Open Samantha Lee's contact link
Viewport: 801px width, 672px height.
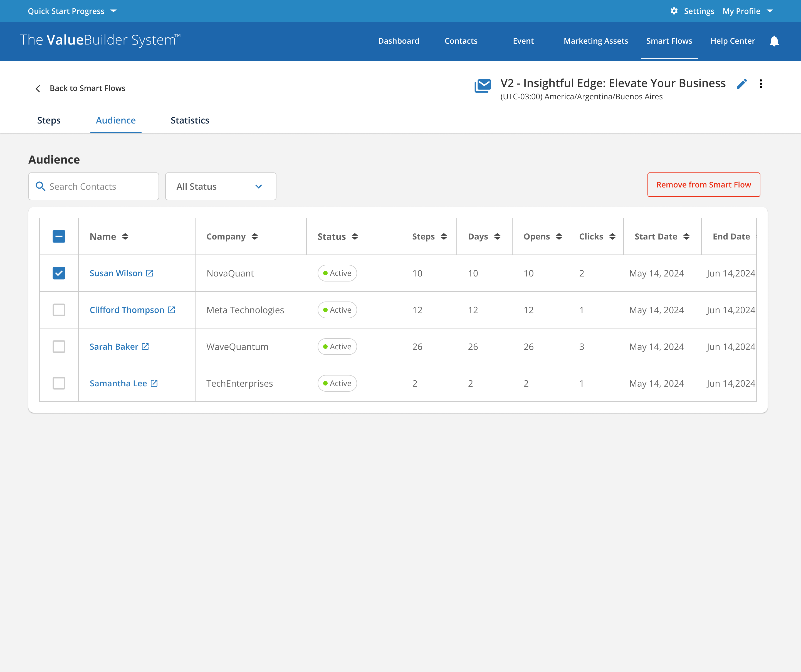click(x=154, y=383)
